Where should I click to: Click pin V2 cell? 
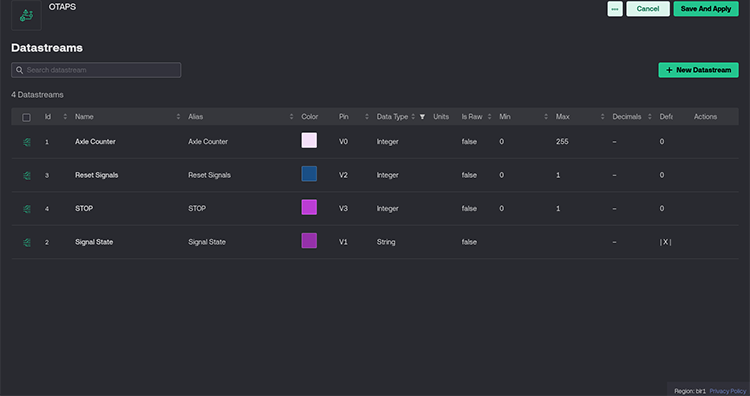coord(343,175)
